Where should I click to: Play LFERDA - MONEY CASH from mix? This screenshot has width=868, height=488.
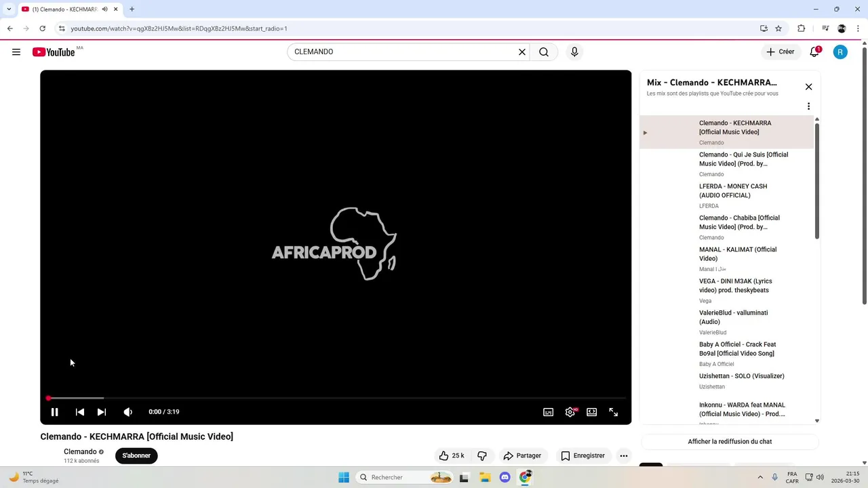pos(726,196)
